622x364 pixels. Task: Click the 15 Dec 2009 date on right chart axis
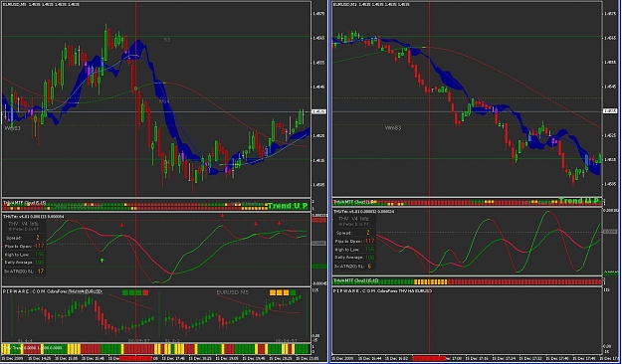[x=342, y=358]
